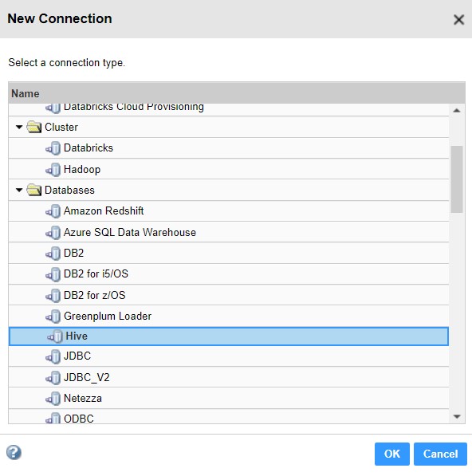Click the Amazon Redshift connection icon
Image resolution: width=472 pixels, height=476 pixels.
(53, 211)
